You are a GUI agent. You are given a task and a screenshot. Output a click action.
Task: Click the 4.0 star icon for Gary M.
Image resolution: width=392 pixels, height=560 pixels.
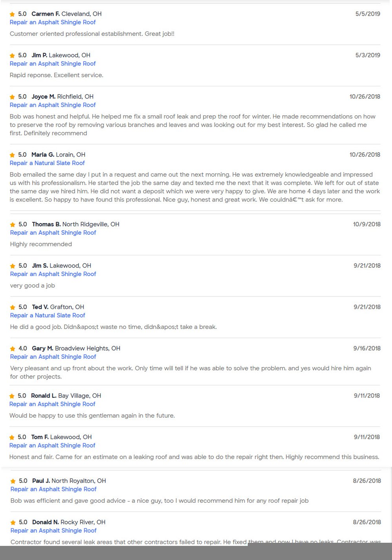(x=13, y=349)
